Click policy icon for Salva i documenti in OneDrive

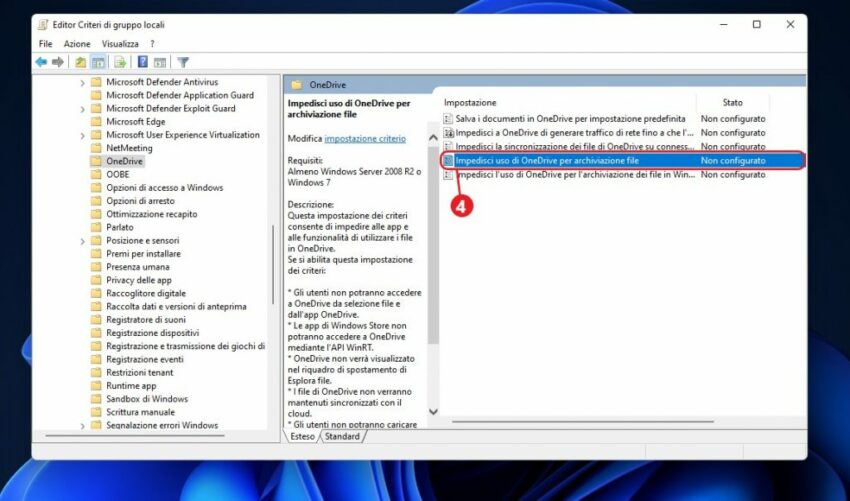[448, 119]
